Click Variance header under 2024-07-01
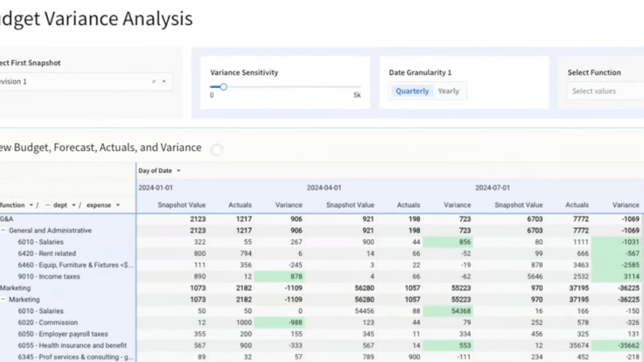 (626, 205)
